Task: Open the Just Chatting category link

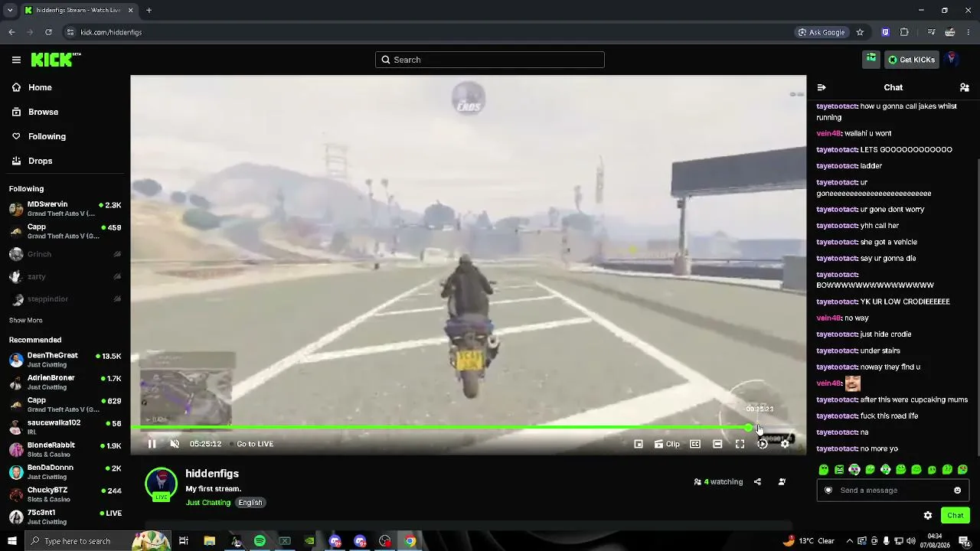Action: 207,503
